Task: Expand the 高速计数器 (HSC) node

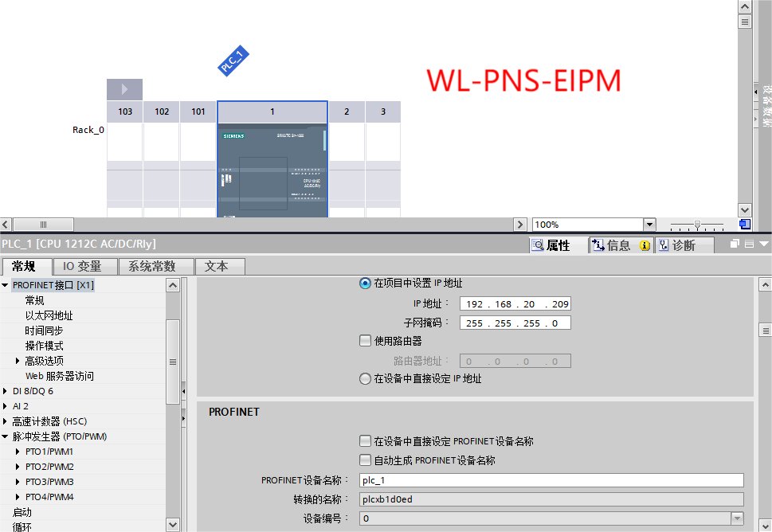Action: click(5, 421)
